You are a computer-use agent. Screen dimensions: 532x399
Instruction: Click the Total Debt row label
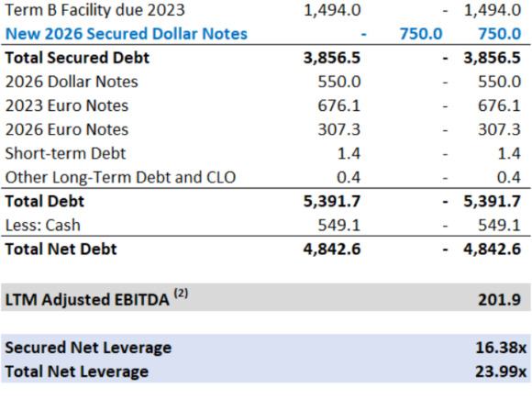pyautogui.click(x=44, y=201)
